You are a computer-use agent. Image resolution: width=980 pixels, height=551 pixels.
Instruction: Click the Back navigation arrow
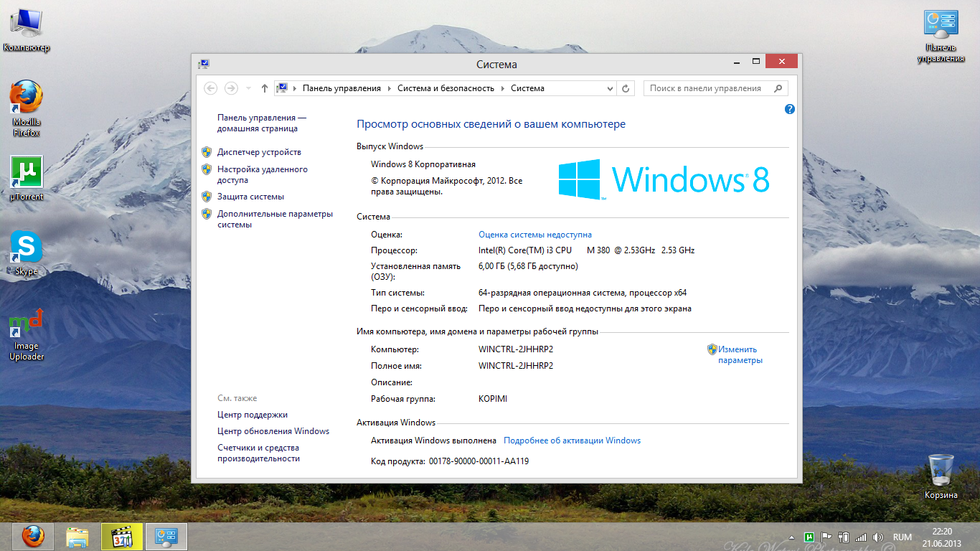[x=210, y=88]
